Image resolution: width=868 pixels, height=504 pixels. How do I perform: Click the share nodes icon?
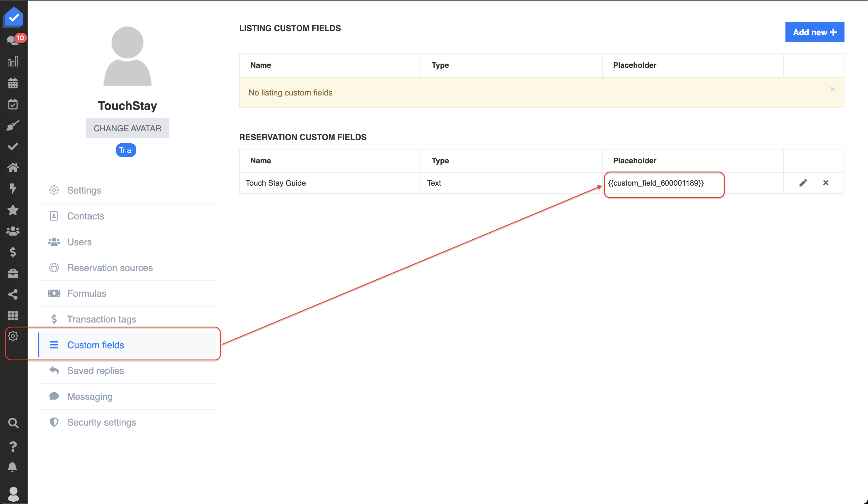coord(13,294)
